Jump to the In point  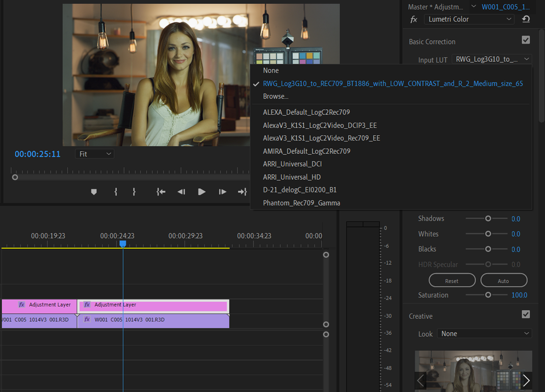[161, 192]
